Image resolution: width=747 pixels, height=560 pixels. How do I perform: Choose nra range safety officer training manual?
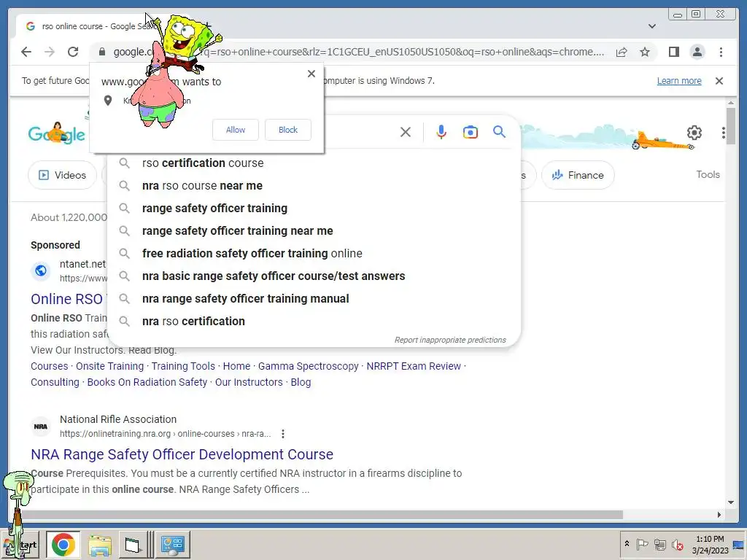pyautogui.click(x=314, y=298)
